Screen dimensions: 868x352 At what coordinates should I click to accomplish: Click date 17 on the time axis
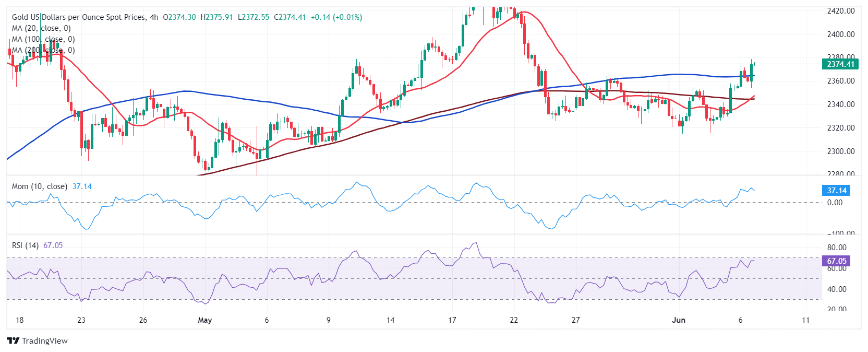452,320
